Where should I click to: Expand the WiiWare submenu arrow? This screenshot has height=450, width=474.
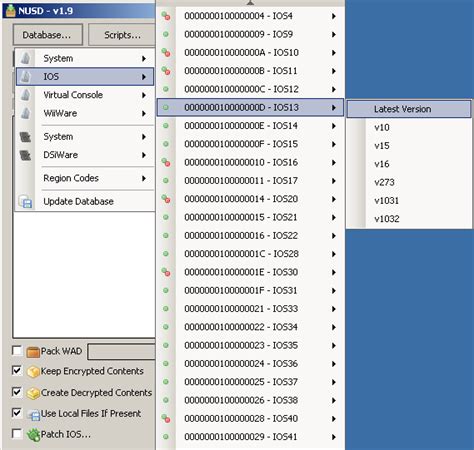(x=144, y=114)
